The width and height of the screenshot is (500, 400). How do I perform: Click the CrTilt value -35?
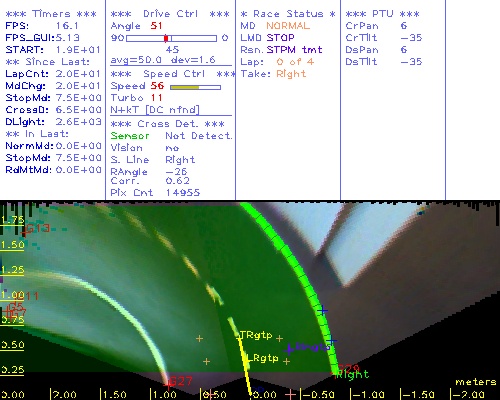[x=411, y=38]
